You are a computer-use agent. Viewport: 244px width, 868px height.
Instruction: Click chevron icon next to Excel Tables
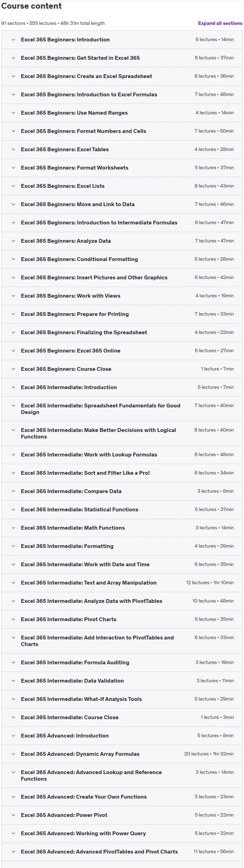[x=13, y=150]
